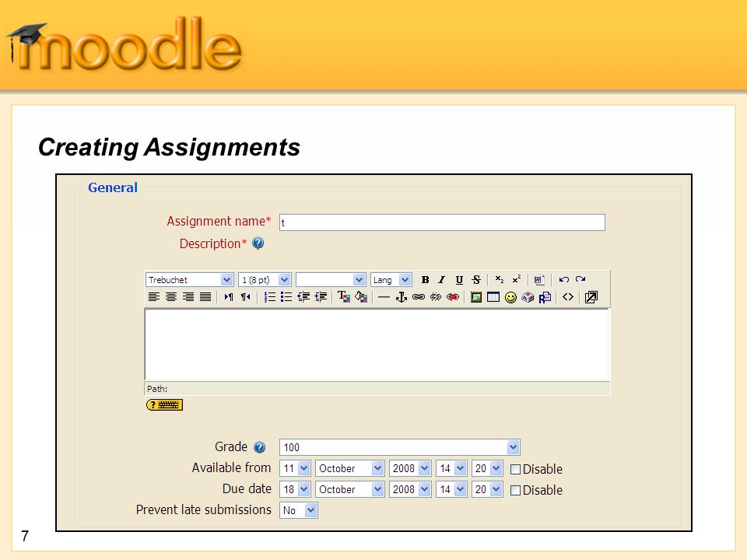This screenshot has width=747, height=560.
Task: Insert a smiley emoticon
Action: pos(510,297)
